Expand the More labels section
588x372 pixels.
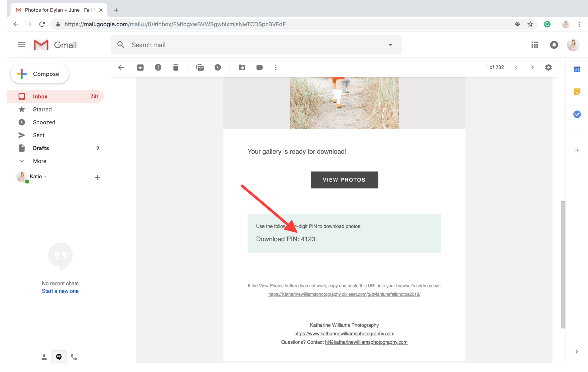(40, 161)
